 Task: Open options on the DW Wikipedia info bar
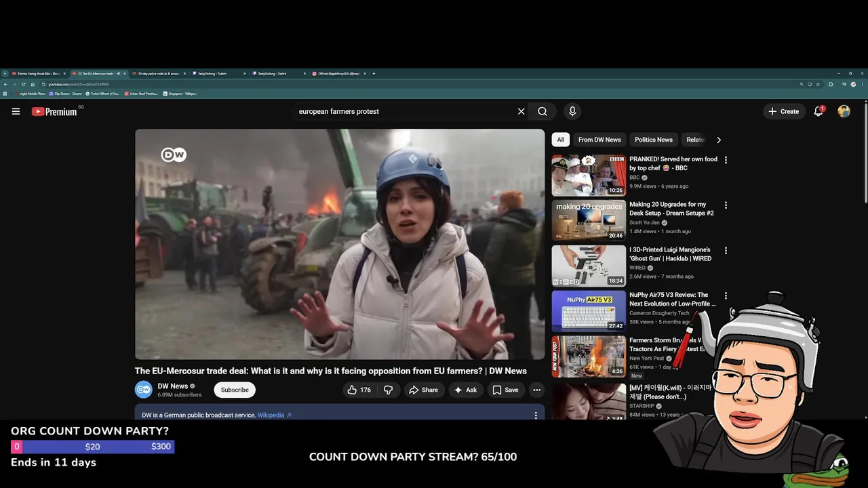pyautogui.click(x=535, y=415)
